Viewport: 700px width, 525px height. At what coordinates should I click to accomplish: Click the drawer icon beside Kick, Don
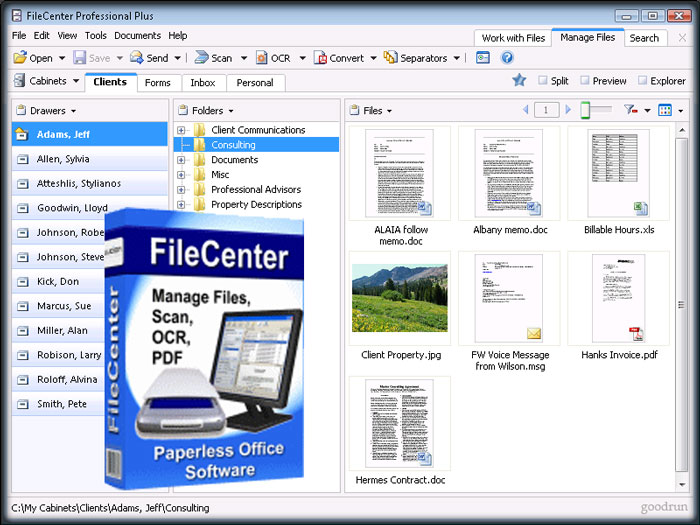click(22, 282)
